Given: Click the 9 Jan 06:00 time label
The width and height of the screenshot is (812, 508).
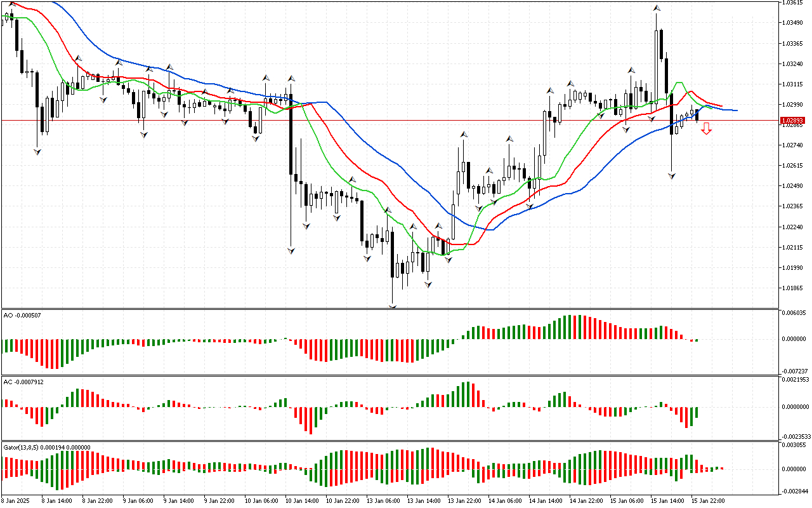Looking at the screenshot, I should coord(138,500).
